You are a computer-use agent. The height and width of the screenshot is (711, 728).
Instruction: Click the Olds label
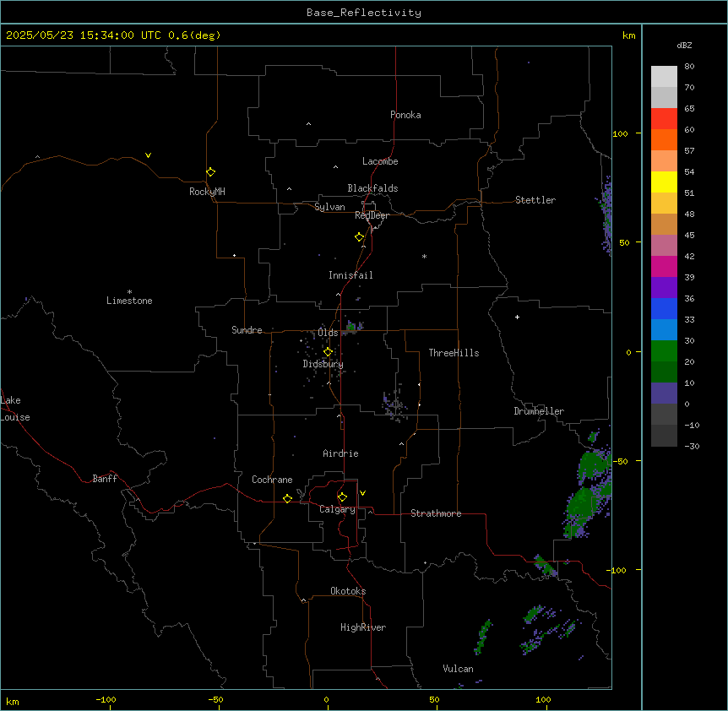pos(328,333)
